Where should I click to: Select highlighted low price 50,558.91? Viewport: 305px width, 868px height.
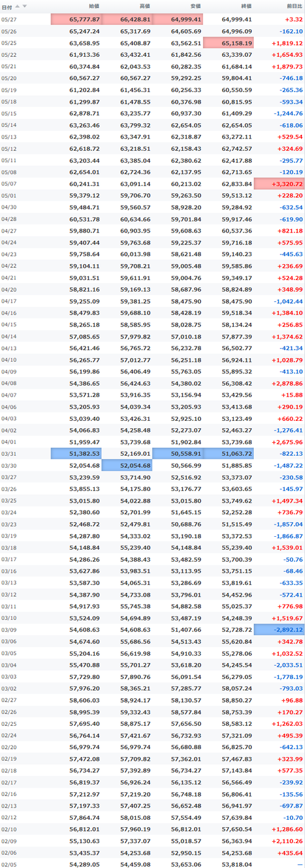(x=178, y=454)
